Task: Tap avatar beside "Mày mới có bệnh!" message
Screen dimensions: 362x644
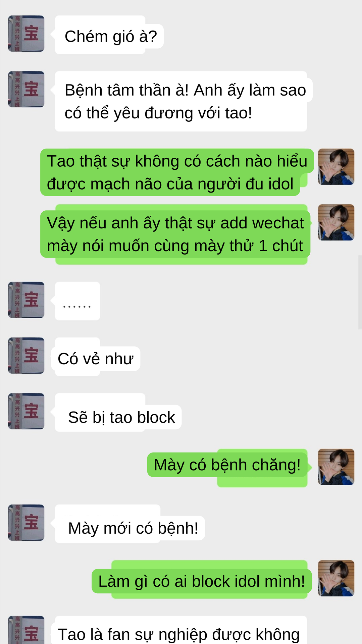Action: (x=26, y=523)
